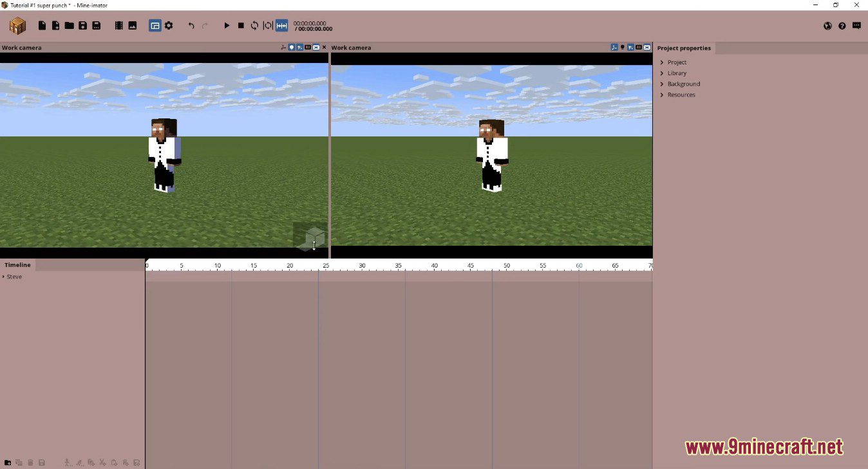Stop the animation playback

241,26
